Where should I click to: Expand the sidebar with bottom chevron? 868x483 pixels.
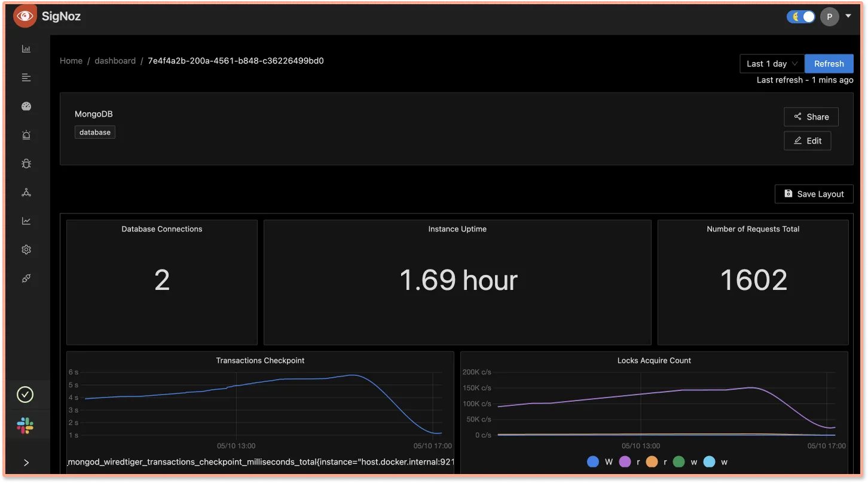click(26, 462)
